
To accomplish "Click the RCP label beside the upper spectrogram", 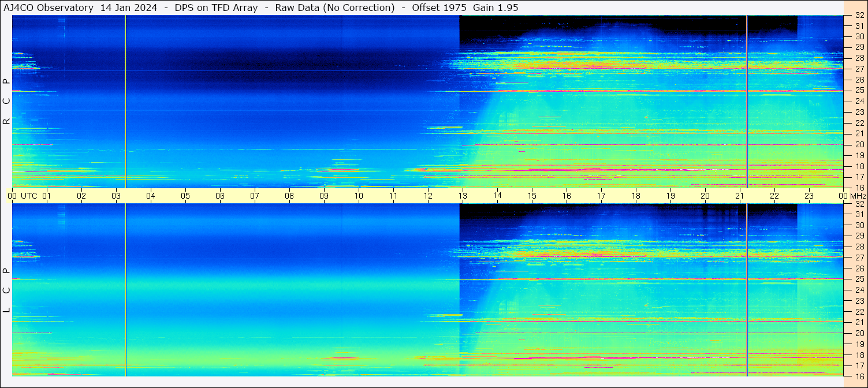I will point(6,101).
